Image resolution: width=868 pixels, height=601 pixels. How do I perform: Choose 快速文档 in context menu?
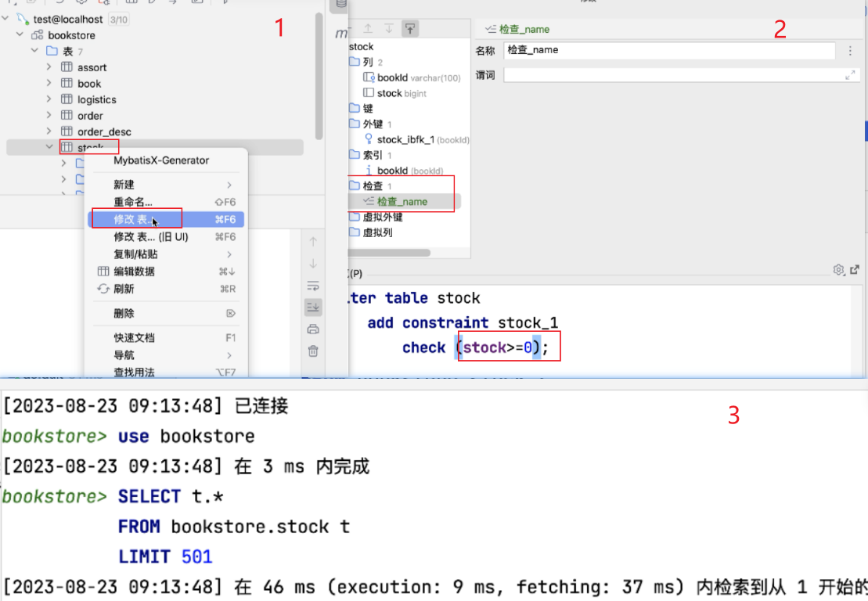[x=166, y=337]
